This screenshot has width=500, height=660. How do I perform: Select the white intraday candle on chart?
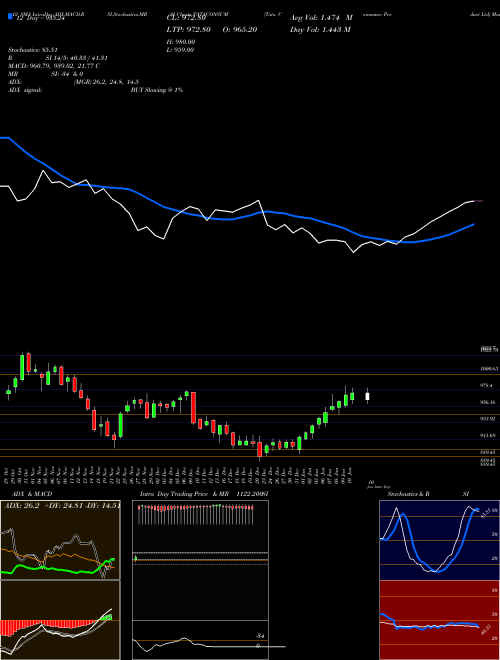coord(367,396)
